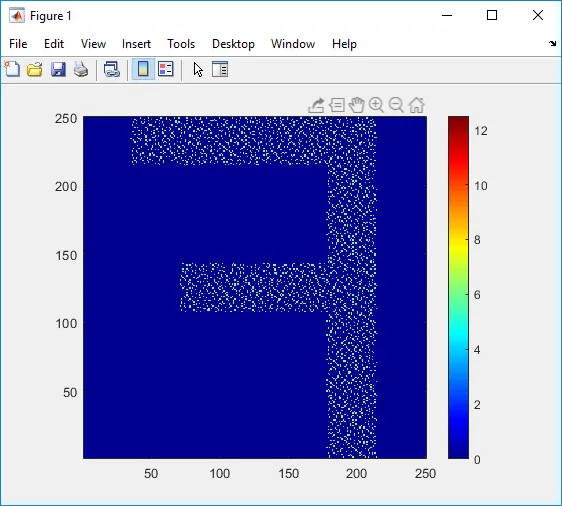Image resolution: width=562 pixels, height=506 pixels.
Task: Open the Tools menu
Action: tap(181, 44)
